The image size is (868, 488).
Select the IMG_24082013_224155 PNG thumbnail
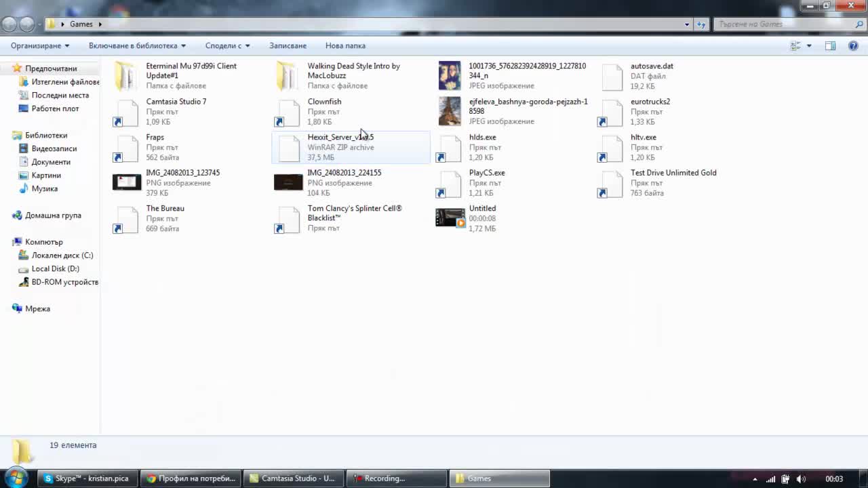click(288, 182)
